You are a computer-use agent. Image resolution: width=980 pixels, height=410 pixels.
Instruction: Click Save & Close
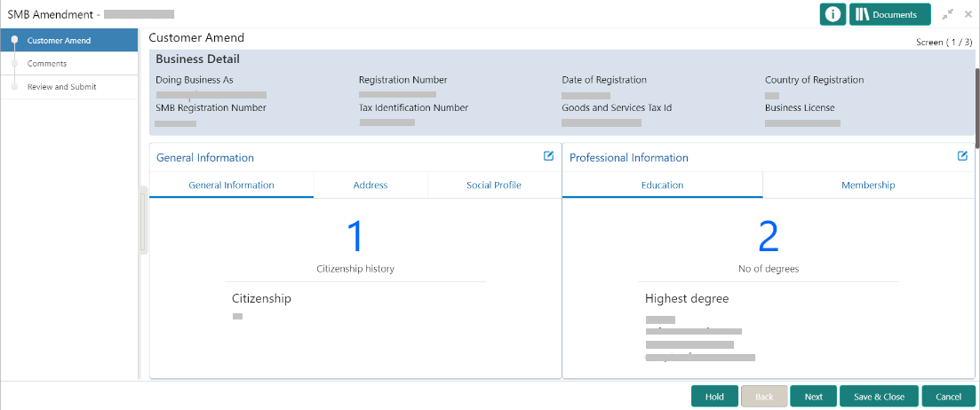tap(879, 397)
